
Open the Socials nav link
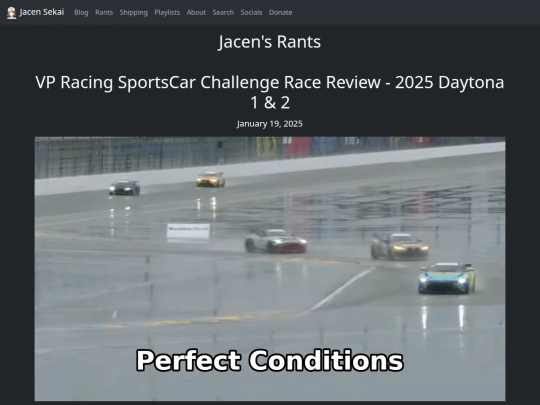tap(251, 13)
